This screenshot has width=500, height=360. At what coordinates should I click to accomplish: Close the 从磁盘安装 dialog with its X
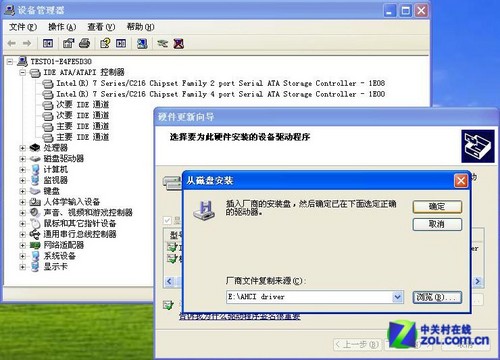click(461, 181)
